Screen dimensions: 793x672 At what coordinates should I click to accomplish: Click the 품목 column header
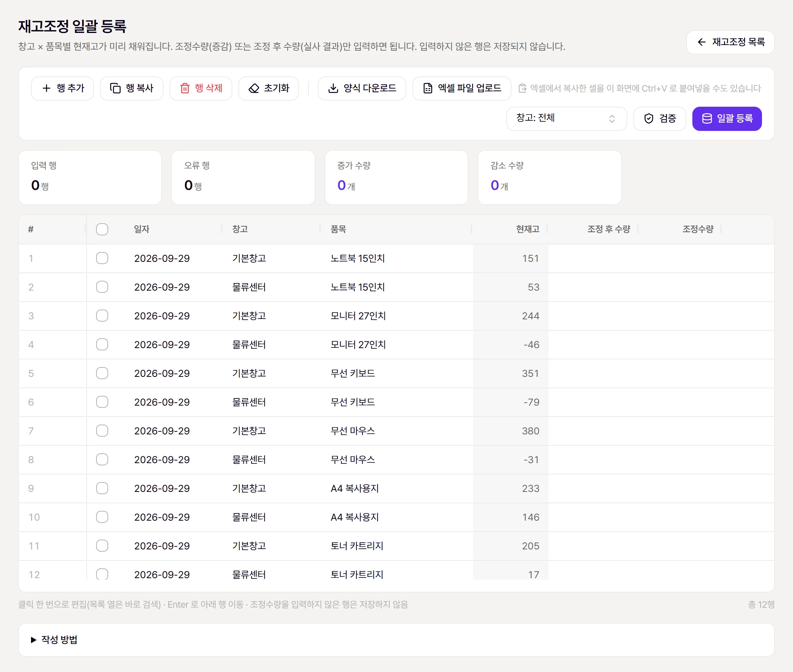coord(338,229)
